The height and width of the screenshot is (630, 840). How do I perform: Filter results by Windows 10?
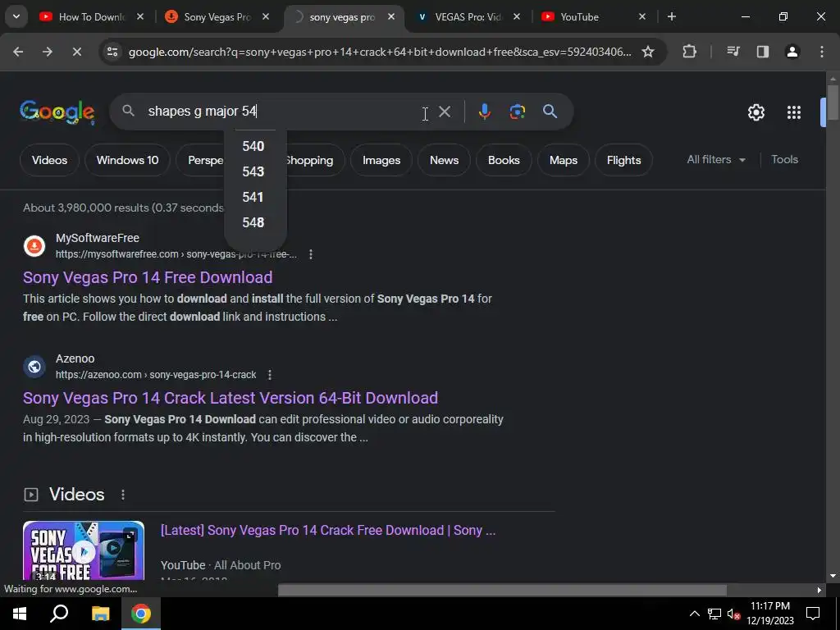(x=127, y=160)
